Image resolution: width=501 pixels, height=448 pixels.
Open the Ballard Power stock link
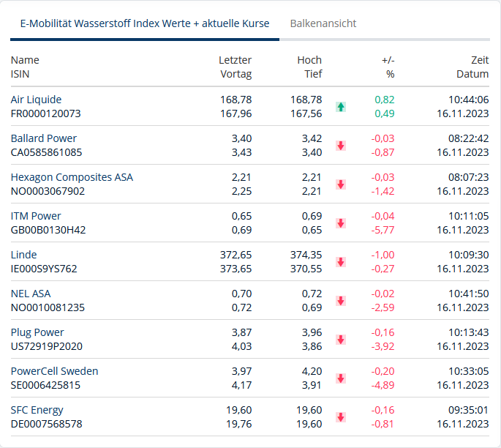44,138
